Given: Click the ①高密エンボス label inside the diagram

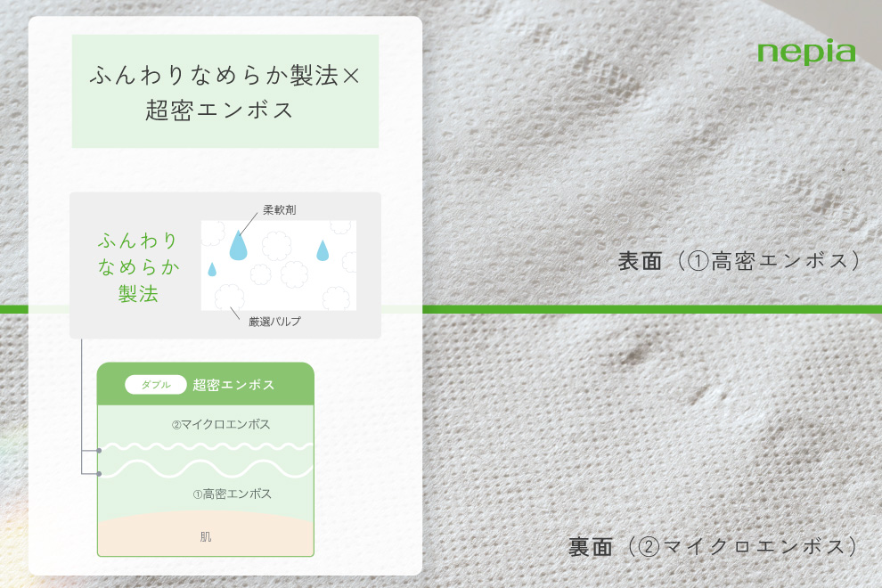Looking at the screenshot, I should point(232,494).
